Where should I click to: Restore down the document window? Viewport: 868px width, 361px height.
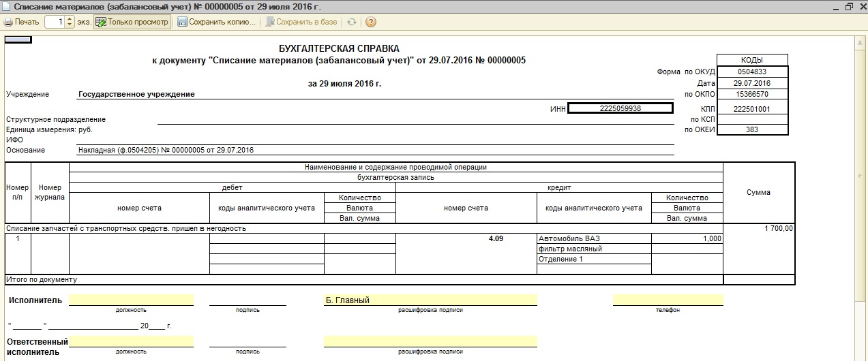[x=849, y=6]
